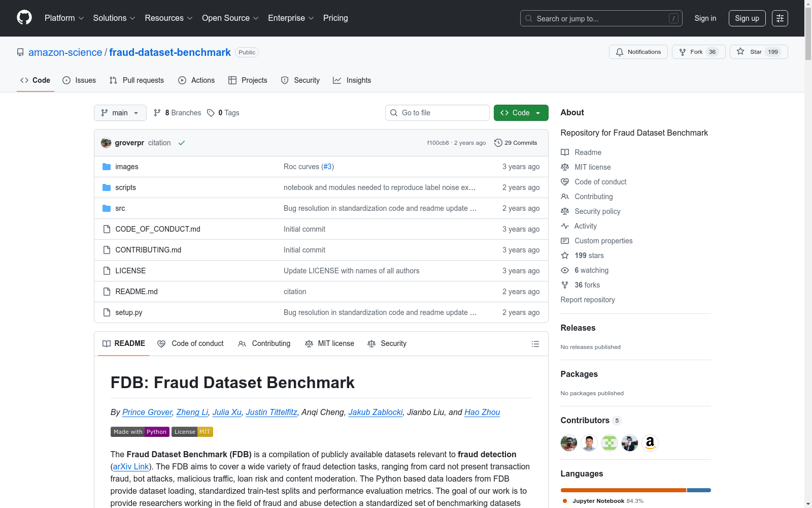Click the MIT license scales icon in About
The height and width of the screenshot is (508, 812).
(x=565, y=167)
